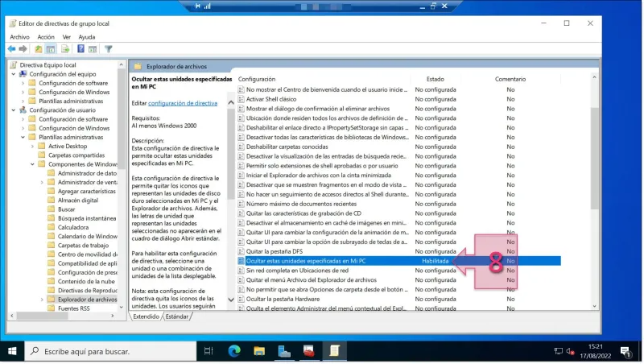644x364 pixels.
Task: Launch Microsoft Edge from taskbar
Action: point(234,351)
